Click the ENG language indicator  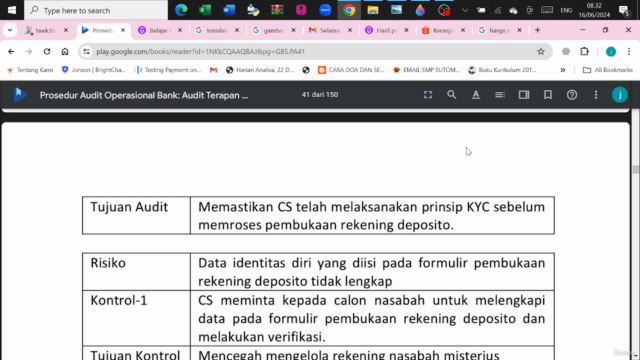[x=566, y=11]
